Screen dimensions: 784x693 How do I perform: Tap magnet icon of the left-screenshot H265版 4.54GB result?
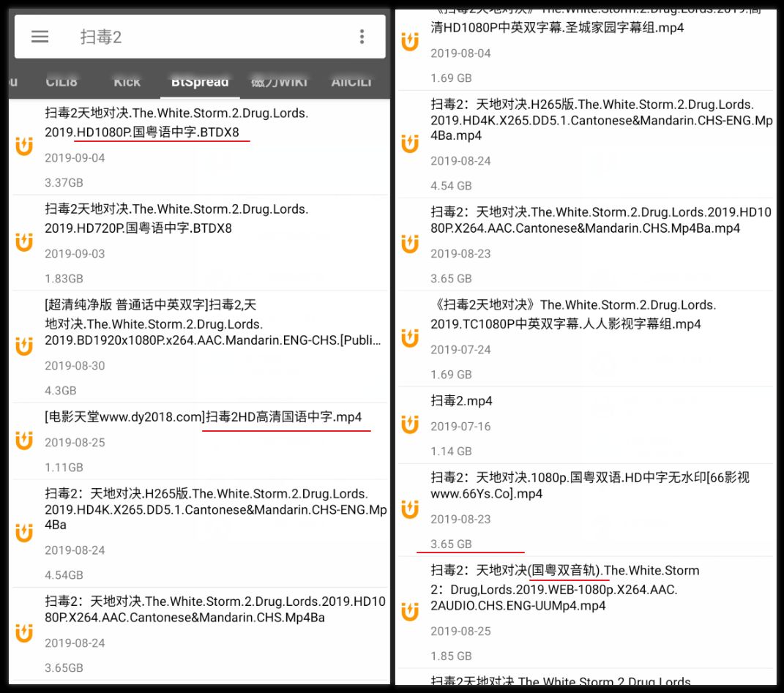click(24, 533)
